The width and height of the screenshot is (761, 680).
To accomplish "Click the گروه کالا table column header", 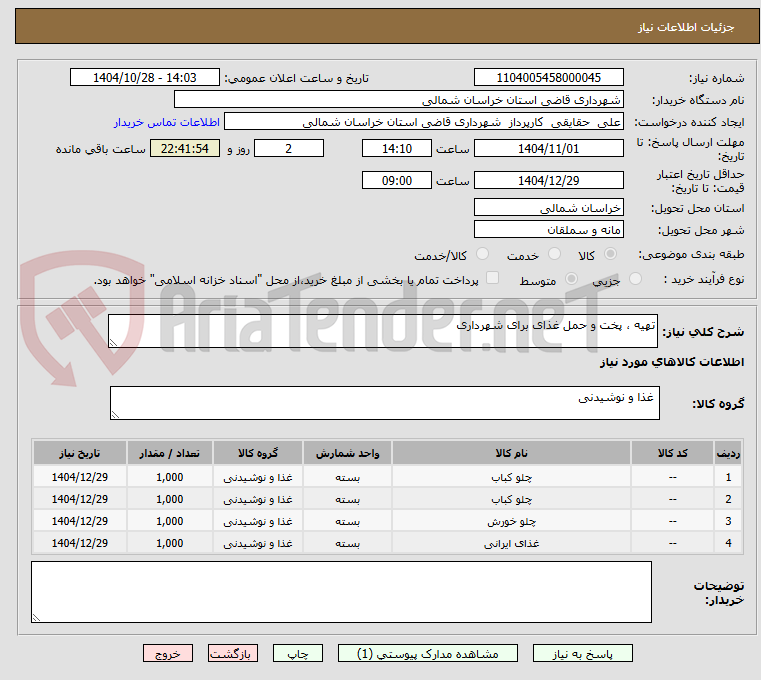I will (x=258, y=453).
